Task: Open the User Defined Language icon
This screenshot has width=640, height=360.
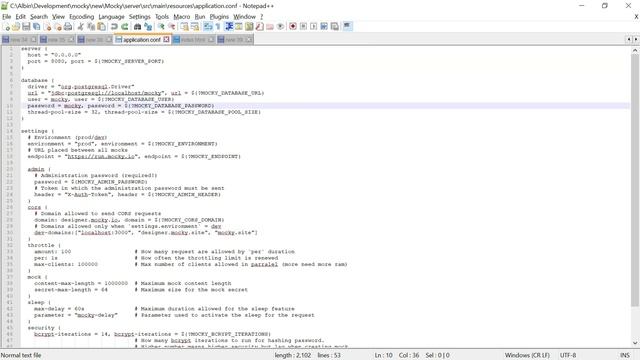Action: [x=239, y=27]
